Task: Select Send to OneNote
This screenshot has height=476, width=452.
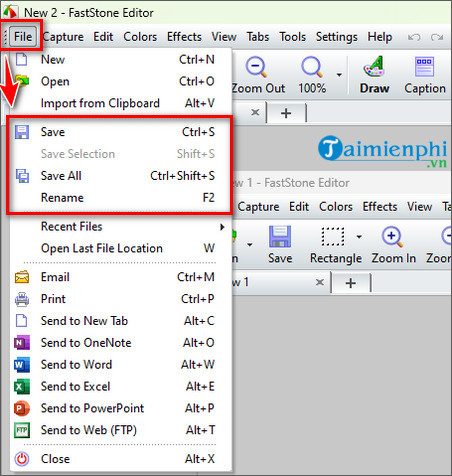Action: 120,343
